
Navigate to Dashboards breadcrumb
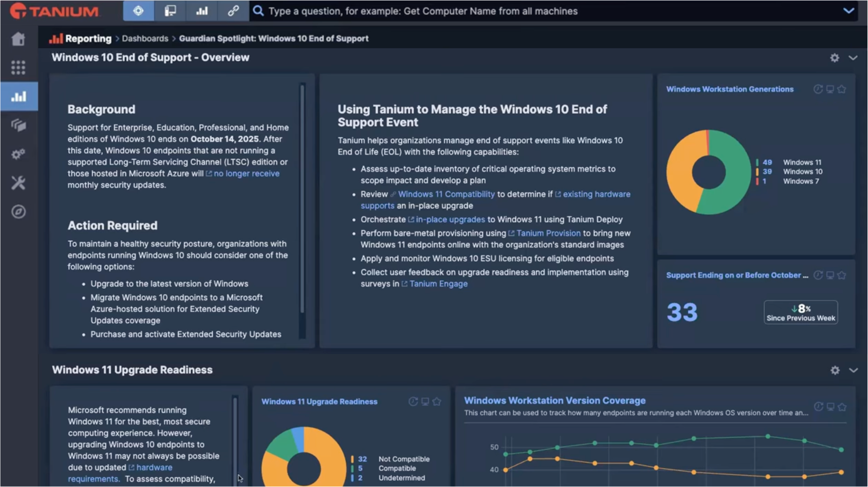(145, 39)
